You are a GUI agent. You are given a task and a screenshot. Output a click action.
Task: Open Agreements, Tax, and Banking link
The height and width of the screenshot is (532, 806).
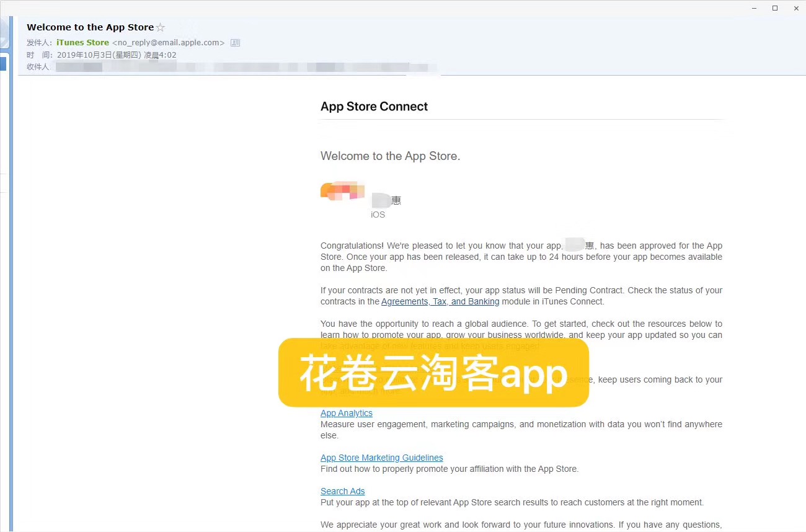click(440, 301)
